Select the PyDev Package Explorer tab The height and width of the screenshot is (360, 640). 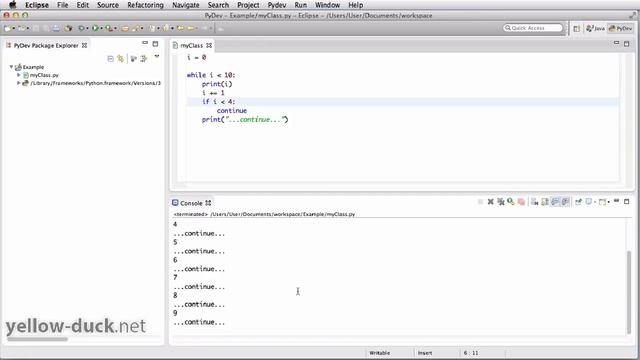[46, 45]
